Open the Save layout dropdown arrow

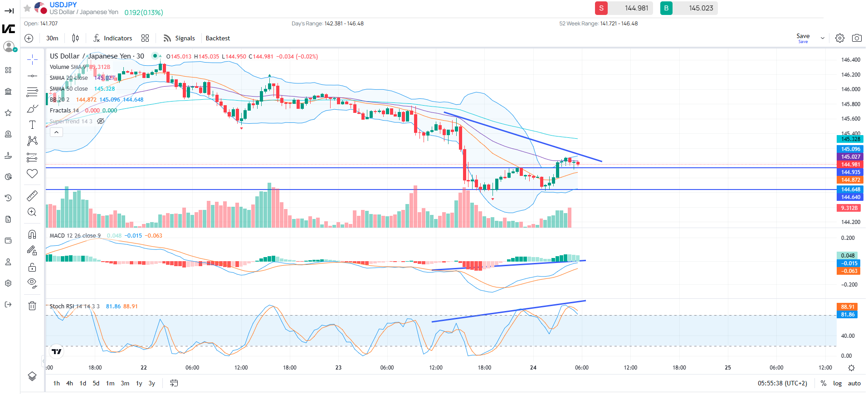pos(823,38)
